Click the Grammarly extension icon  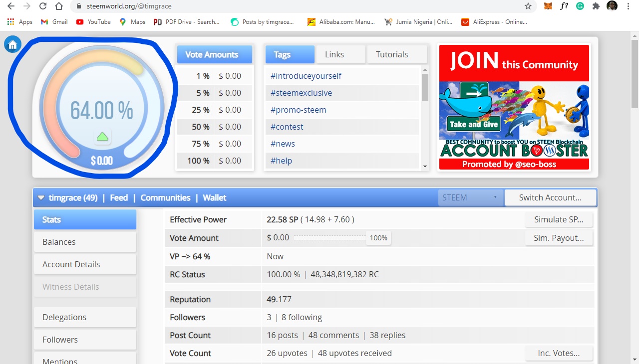pos(580,6)
